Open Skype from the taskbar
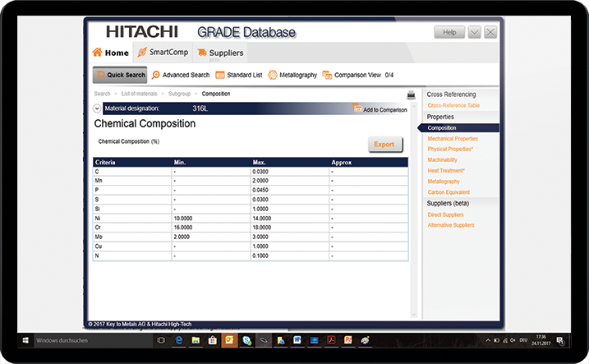The width and height of the screenshot is (589, 364). point(246,340)
